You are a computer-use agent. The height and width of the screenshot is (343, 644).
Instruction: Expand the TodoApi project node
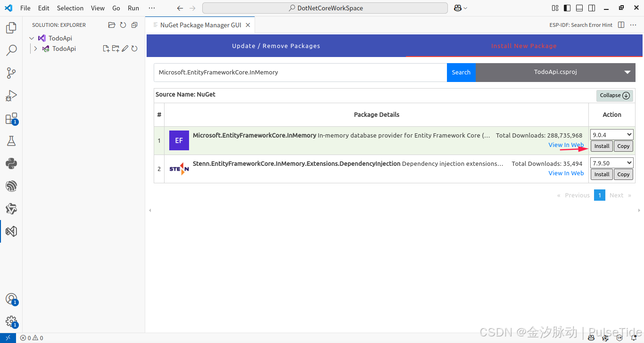pos(35,49)
